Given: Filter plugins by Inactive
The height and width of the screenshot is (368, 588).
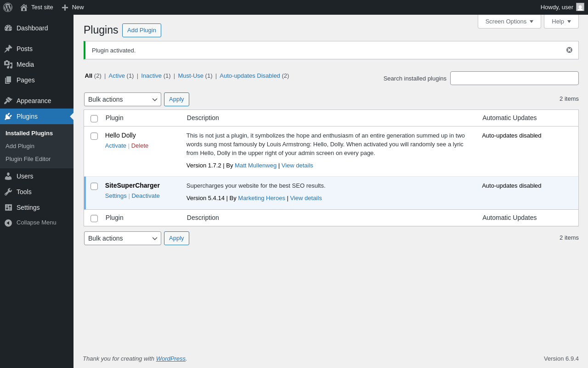Looking at the screenshot, I should tap(151, 76).
